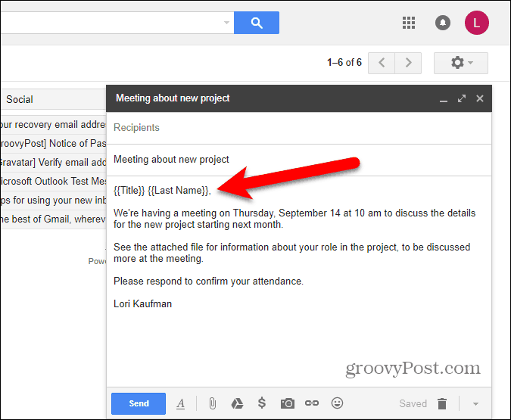Click the 'Lori Kaufman' signature text
511x420 pixels.
143,304
